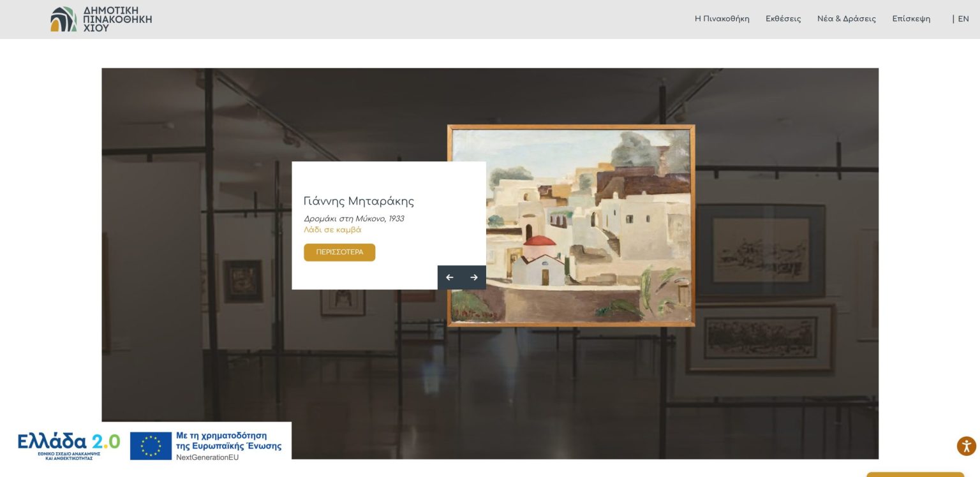Expand the Νέα & Δράσεις menu

click(846, 19)
